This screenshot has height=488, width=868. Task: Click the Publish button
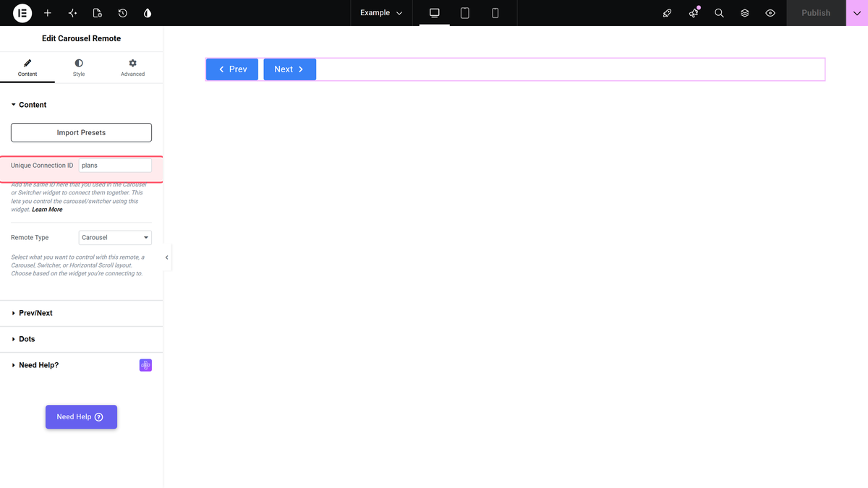point(816,13)
